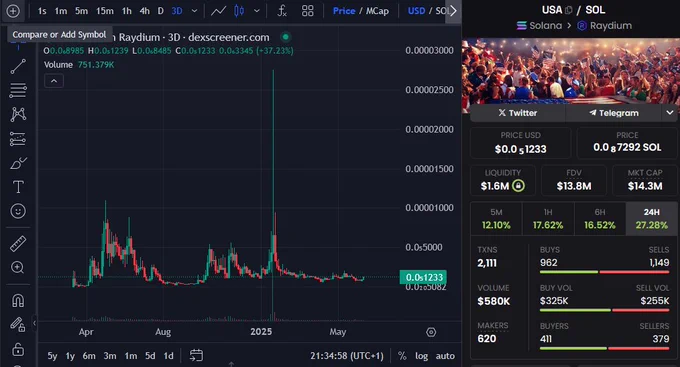Open the token's Telegram link
This screenshot has width=680, height=367.
pos(614,113)
